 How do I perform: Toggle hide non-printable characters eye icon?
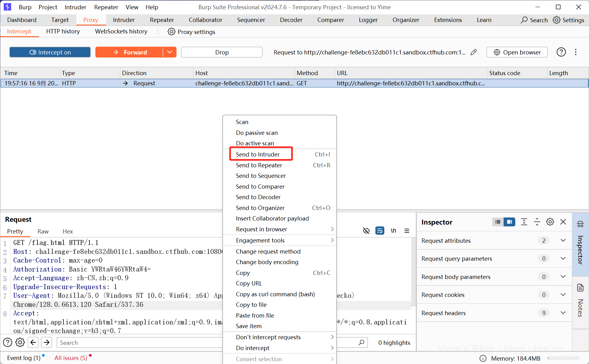[x=366, y=231]
